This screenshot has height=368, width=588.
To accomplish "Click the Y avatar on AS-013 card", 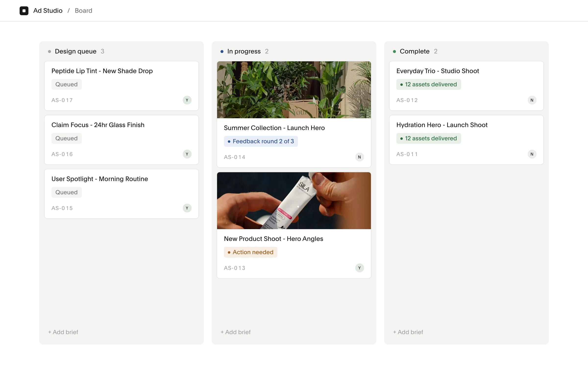I will pos(360,268).
